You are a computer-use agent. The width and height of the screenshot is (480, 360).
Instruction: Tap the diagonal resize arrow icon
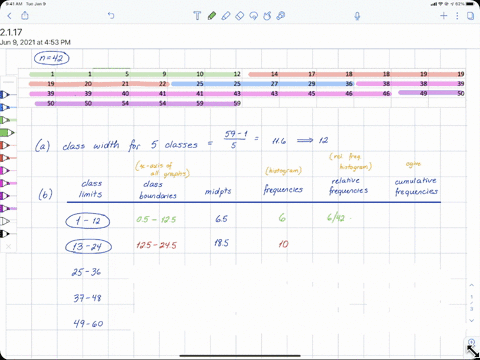[x=473, y=352]
